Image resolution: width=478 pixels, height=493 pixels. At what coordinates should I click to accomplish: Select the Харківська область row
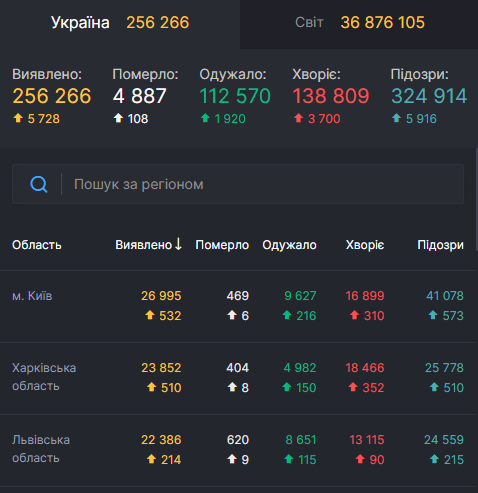pos(238,378)
